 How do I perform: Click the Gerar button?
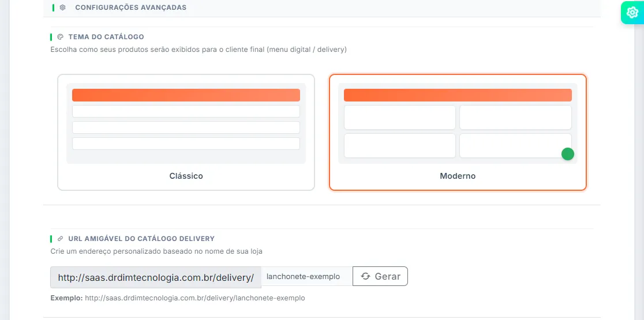pyautogui.click(x=380, y=276)
